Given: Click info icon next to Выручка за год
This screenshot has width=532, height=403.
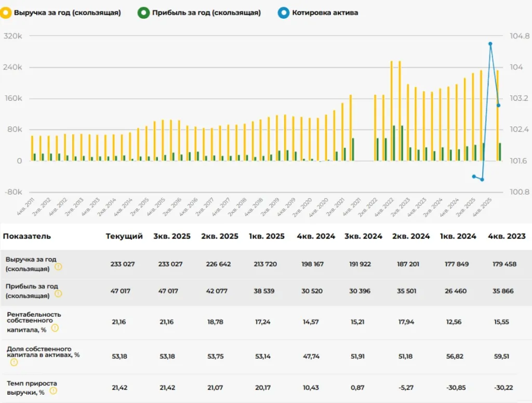Looking at the screenshot, I should click(x=58, y=267).
